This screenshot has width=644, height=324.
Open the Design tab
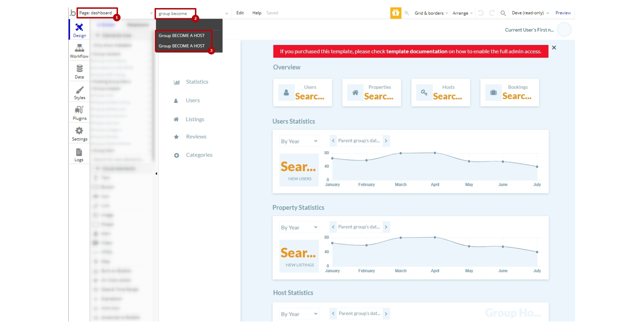pyautogui.click(x=80, y=30)
